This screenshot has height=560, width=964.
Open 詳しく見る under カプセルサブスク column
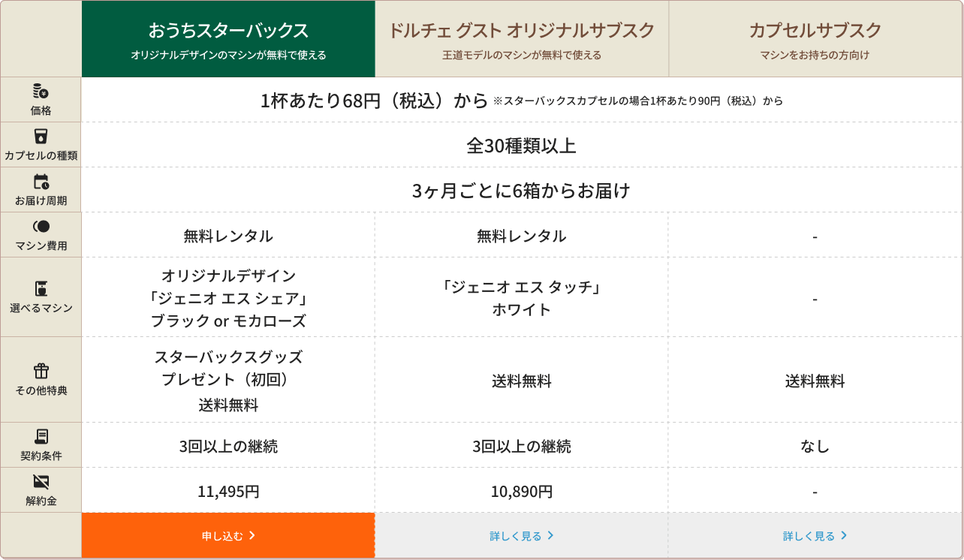[x=815, y=536]
